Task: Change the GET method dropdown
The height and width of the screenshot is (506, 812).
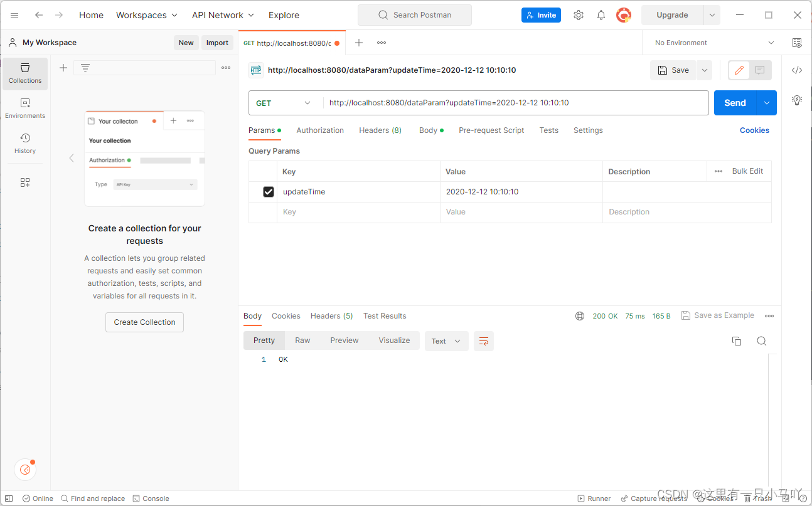Action: (284, 103)
